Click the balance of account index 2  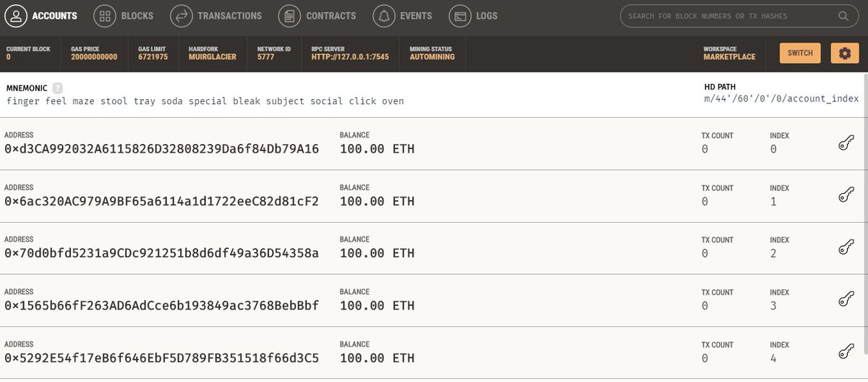coord(377,253)
